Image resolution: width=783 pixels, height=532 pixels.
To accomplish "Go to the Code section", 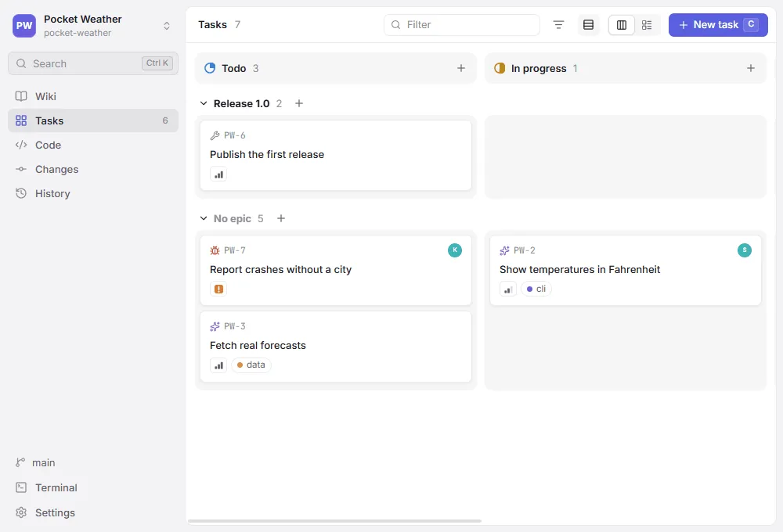I will pos(93,146).
